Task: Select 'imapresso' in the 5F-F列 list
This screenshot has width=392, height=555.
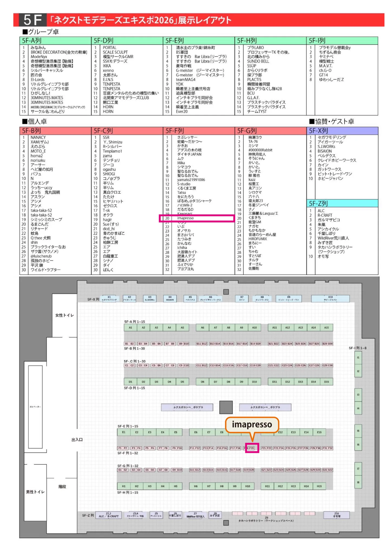Action: click(x=185, y=218)
